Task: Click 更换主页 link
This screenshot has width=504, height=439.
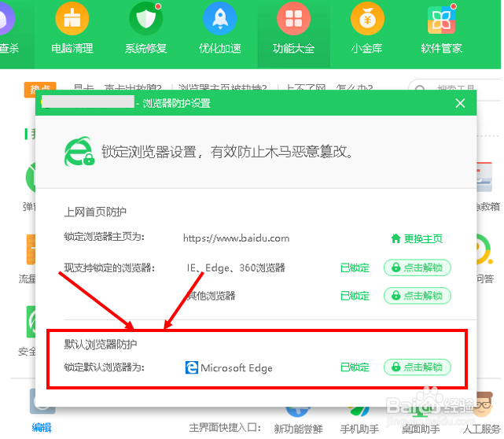Action: [x=423, y=238]
